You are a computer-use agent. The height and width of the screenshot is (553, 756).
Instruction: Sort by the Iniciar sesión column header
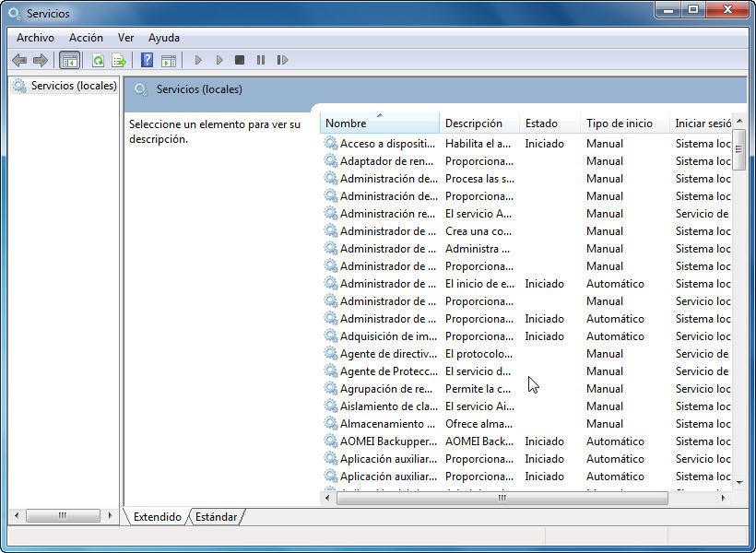[x=701, y=123]
